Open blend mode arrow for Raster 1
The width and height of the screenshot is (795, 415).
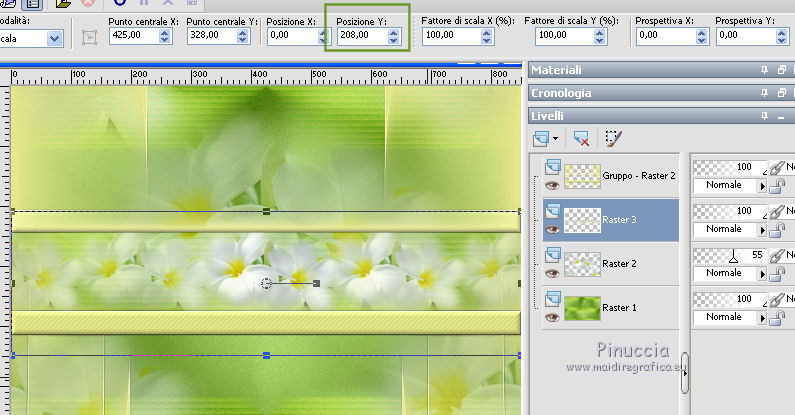click(x=762, y=318)
